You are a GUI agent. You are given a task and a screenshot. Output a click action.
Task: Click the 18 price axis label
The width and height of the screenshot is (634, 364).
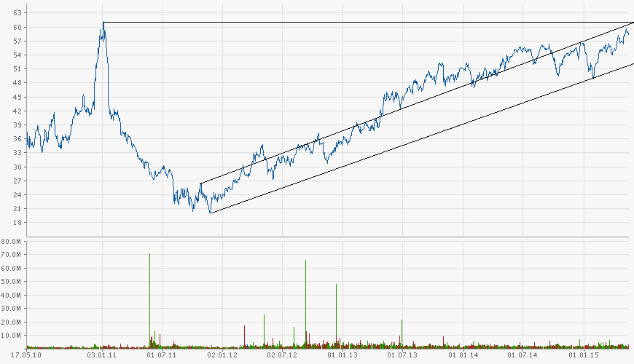pyautogui.click(x=16, y=223)
